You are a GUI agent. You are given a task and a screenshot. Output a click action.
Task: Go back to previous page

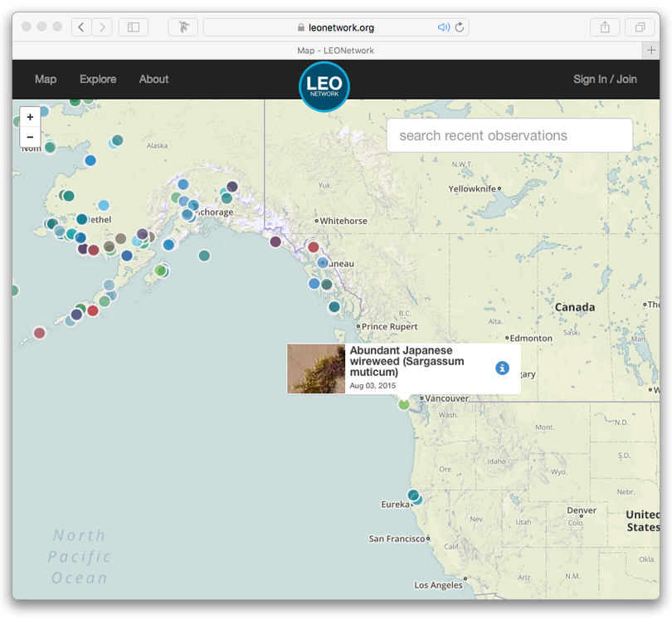(x=81, y=27)
